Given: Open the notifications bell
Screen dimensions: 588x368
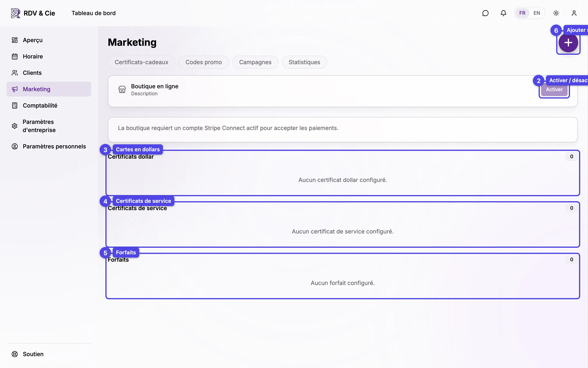Looking at the screenshot, I should [503, 13].
